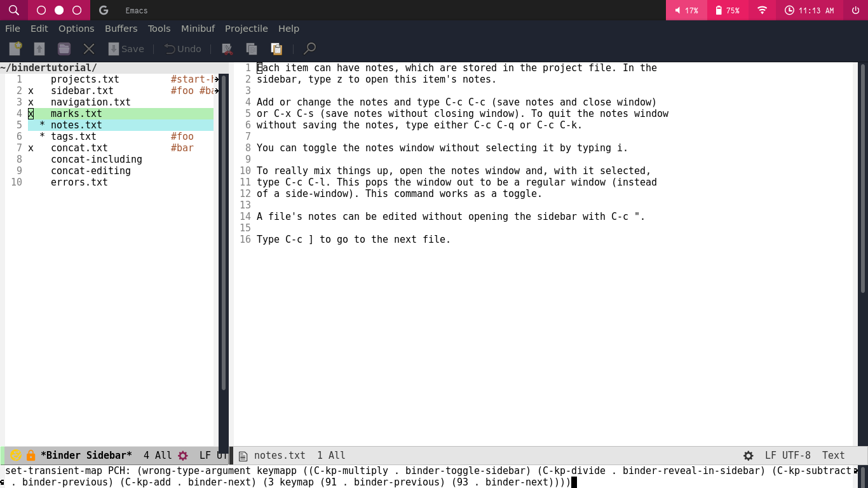Select tags.txt in the sidebar

(x=74, y=137)
